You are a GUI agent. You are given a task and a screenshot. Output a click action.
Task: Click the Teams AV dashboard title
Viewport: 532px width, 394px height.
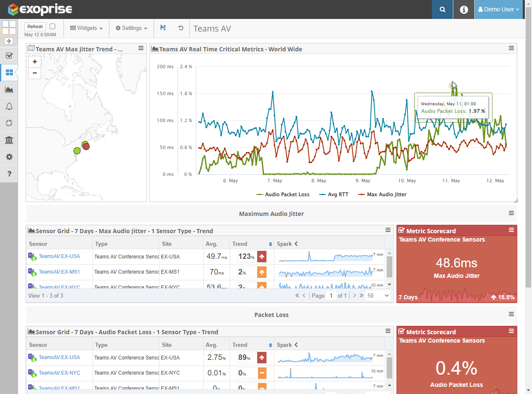point(212,29)
